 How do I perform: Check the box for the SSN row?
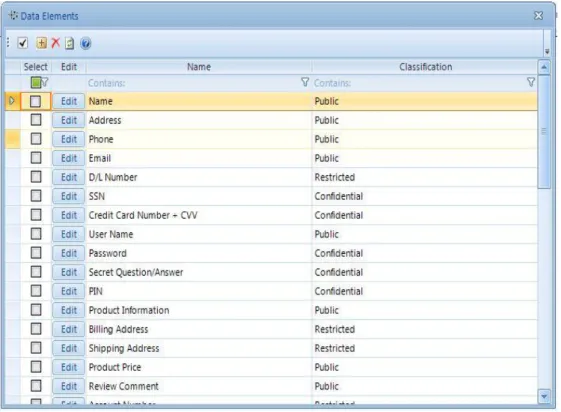click(x=36, y=196)
